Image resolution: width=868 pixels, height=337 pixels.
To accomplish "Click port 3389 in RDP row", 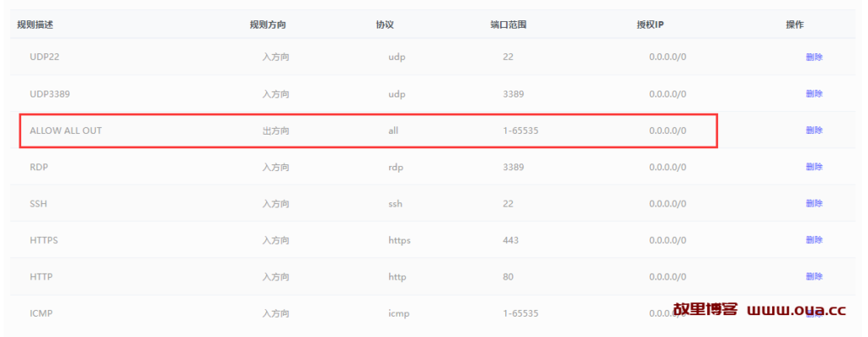I will (513, 167).
